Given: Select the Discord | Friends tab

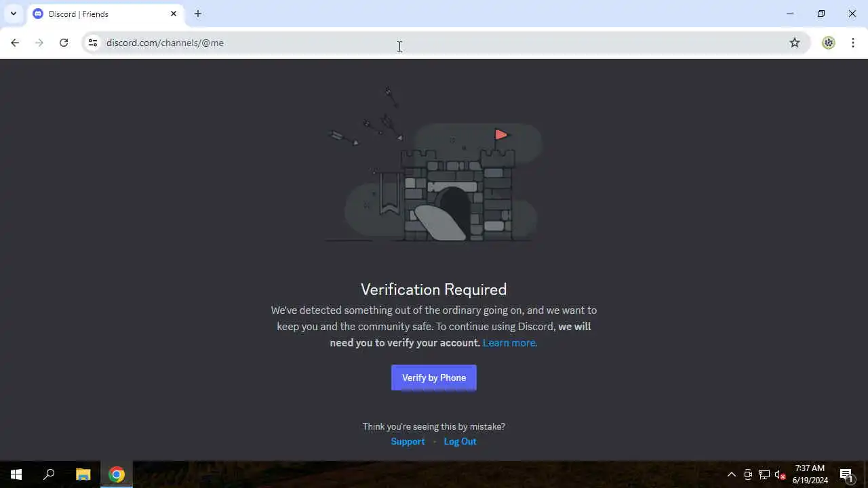Looking at the screenshot, I should pyautogui.click(x=105, y=14).
